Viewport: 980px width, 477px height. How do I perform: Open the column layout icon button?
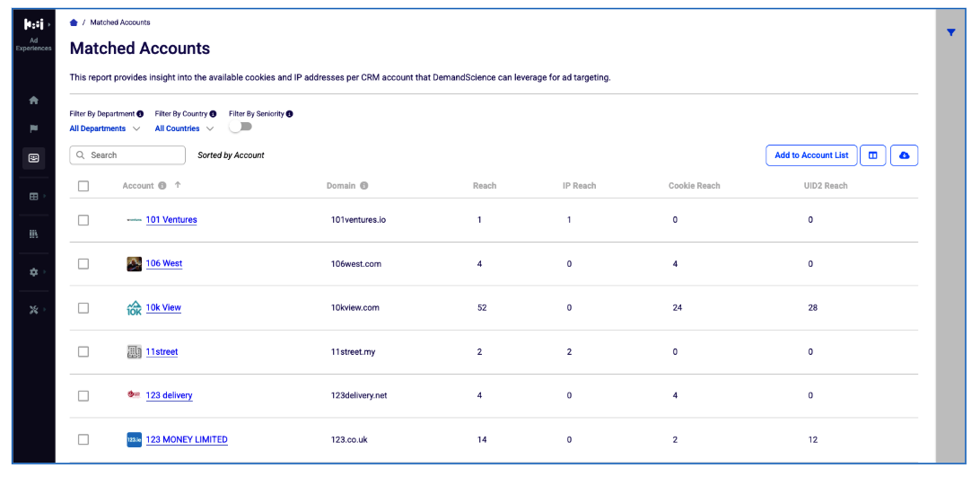coord(872,155)
